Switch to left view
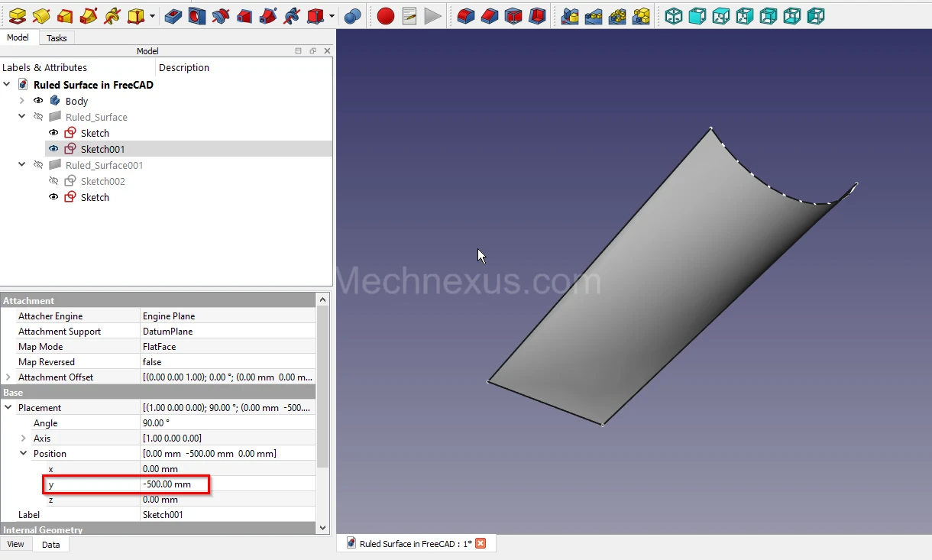 click(x=816, y=15)
